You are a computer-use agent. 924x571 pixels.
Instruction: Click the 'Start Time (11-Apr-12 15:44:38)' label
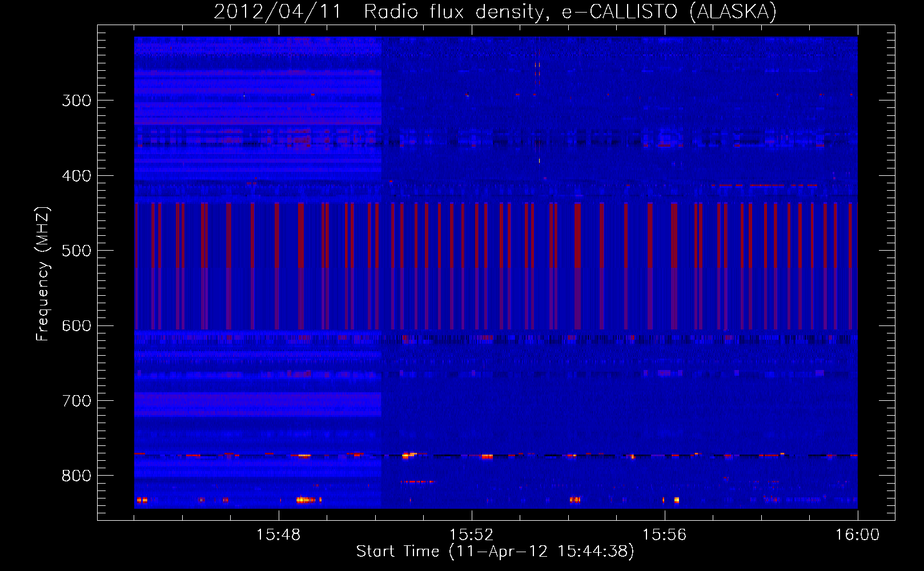pos(495,552)
